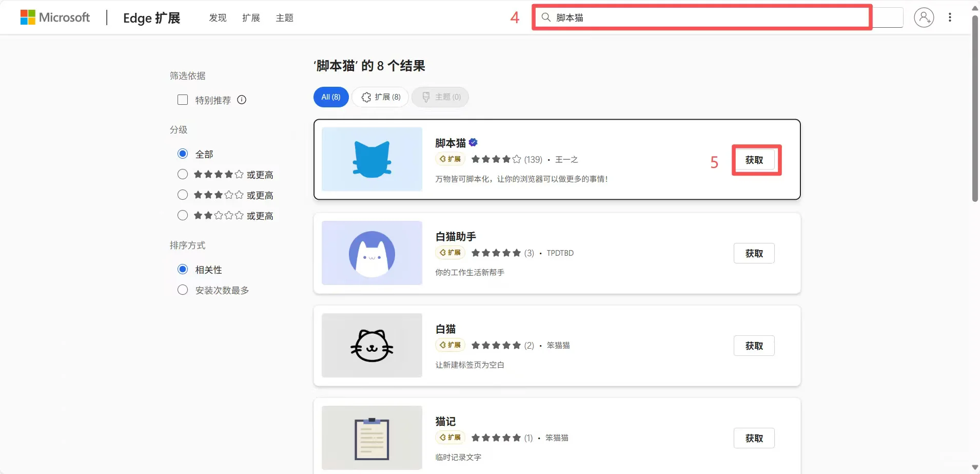Viewport: 980px width, 474px height.
Task: Click the verified badge next to 脚本猫
Action: (x=473, y=142)
